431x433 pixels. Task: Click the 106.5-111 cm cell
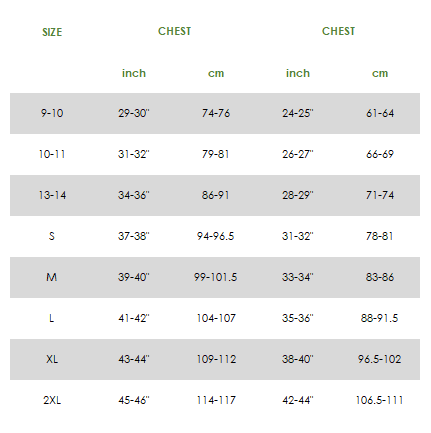380,400
